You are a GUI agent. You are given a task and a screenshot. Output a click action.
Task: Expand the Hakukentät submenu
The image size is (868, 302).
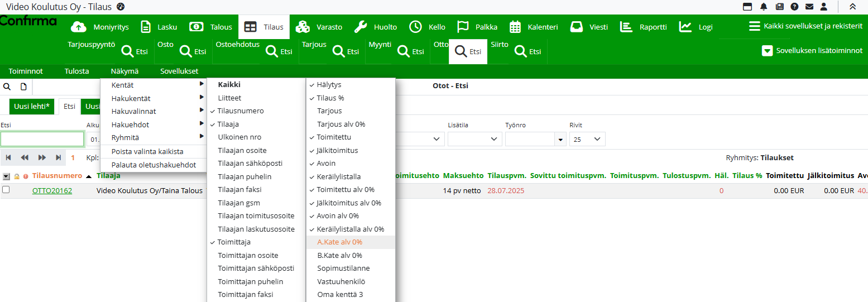131,98
